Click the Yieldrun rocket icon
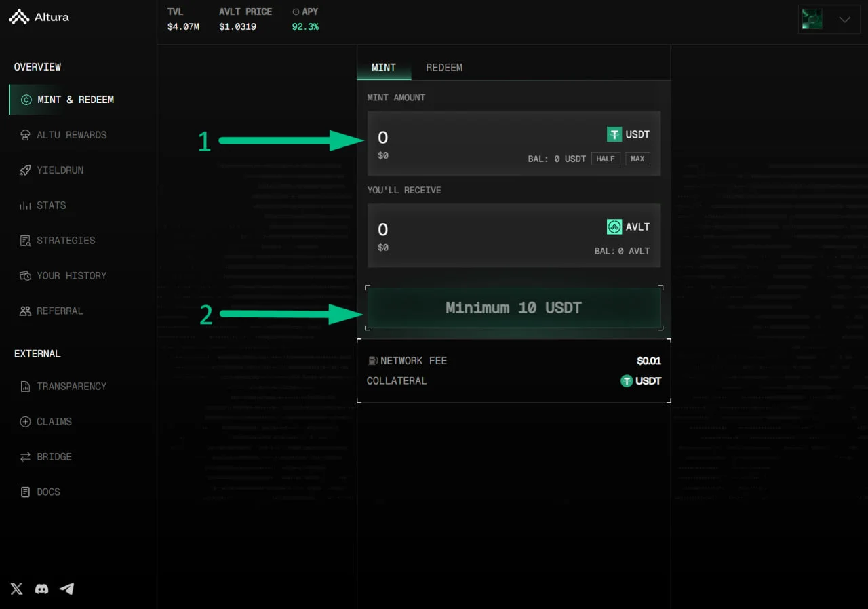Image resolution: width=868 pixels, height=609 pixels. pos(26,170)
